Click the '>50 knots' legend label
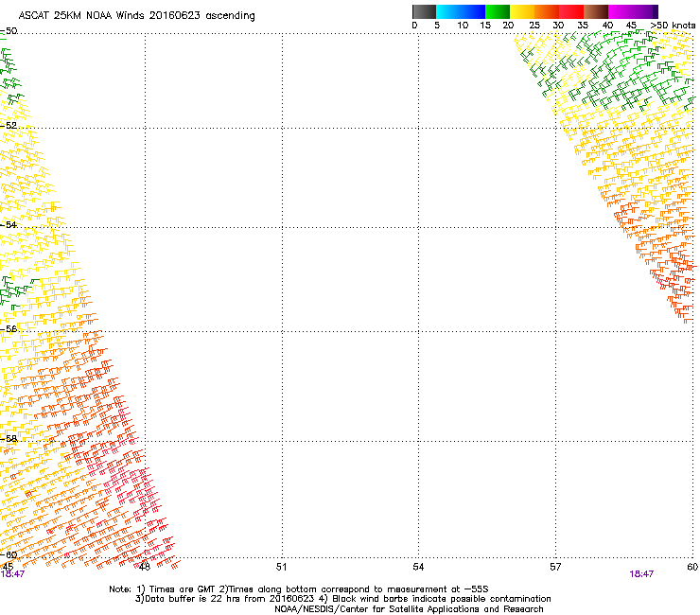The width and height of the screenshot is (700, 615). 673,26
